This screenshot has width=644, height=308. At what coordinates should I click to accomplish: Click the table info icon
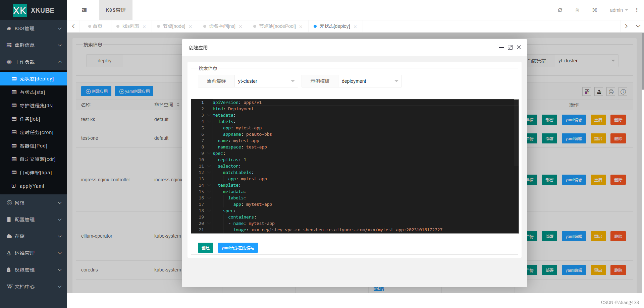pyautogui.click(x=623, y=91)
